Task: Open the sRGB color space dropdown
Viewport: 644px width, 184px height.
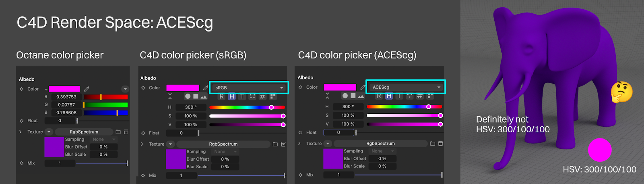Action: coord(249,88)
